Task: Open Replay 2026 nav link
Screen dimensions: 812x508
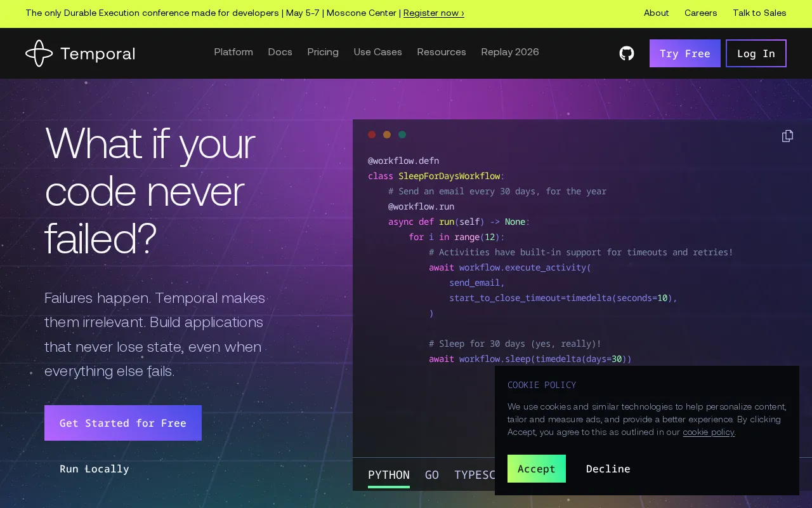Action: (510, 52)
